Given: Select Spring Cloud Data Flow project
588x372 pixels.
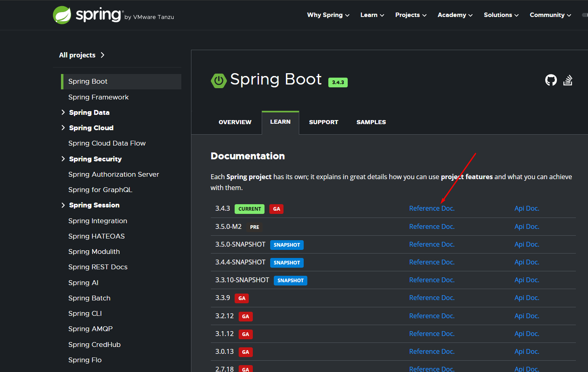Looking at the screenshot, I should [x=107, y=143].
